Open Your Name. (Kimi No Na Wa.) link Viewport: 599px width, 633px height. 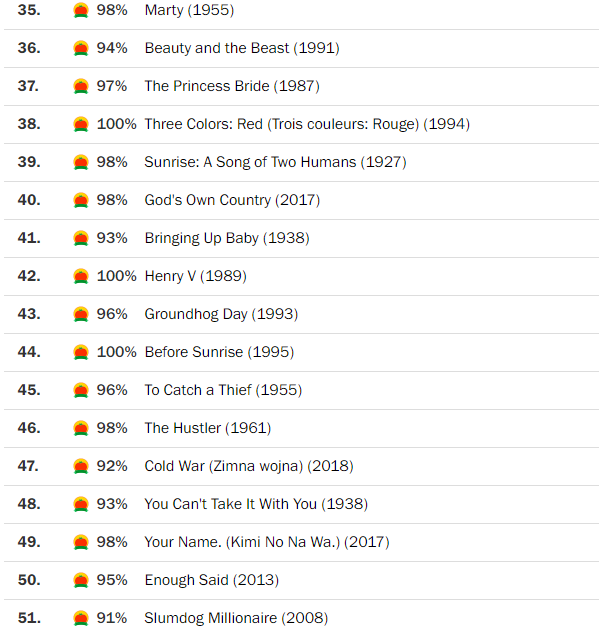coord(267,542)
